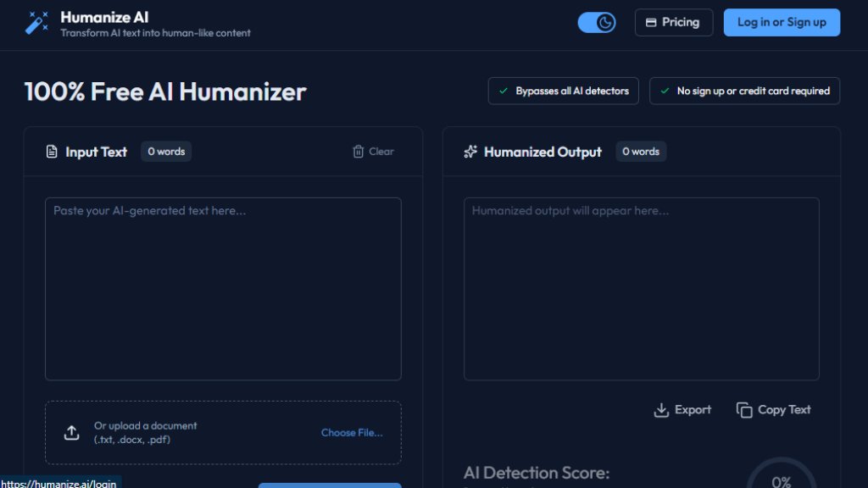Export the humanized output
Viewport: 868px width, 488px height.
(682, 410)
